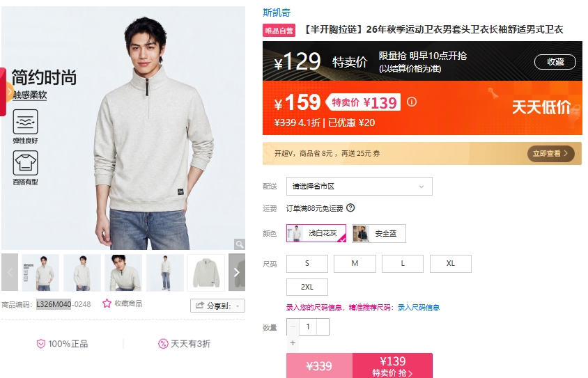The height and width of the screenshot is (378, 588).
Task: Open 立即查看 super VIP offer
Action: [x=550, y=154]
